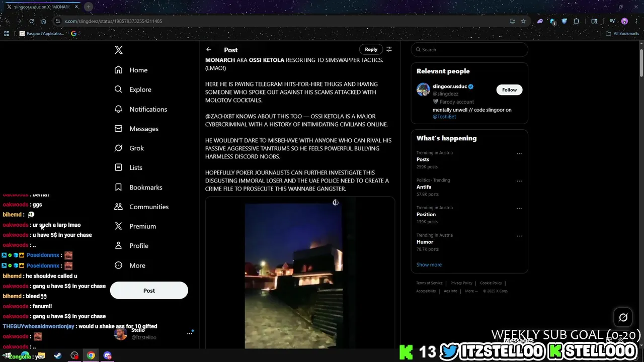Follow slingoor.usduc account
This screenshot has height=362, width=644.
point(509,89)
